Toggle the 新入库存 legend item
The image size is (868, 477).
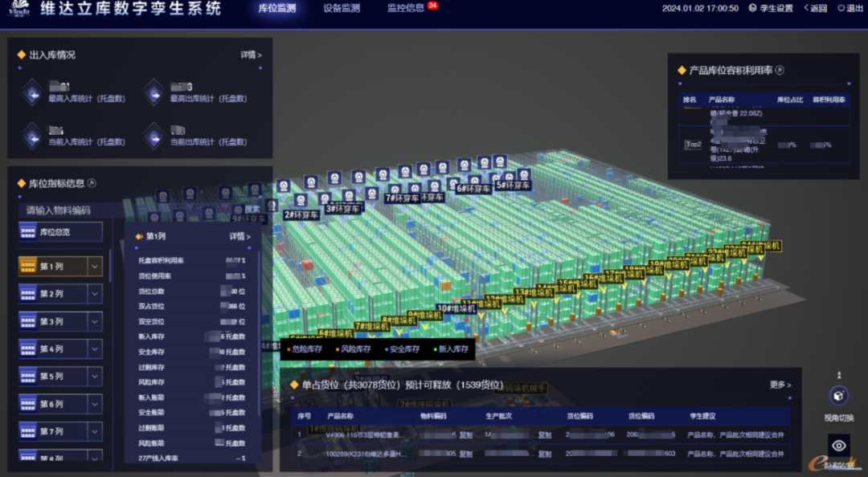coord(451,349)
